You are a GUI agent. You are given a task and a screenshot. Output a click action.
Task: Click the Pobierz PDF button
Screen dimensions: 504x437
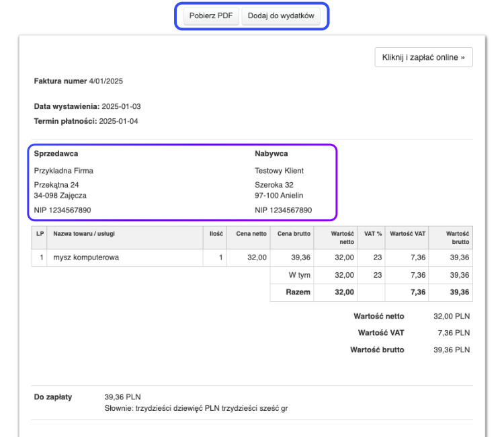[x=211, y=16]
